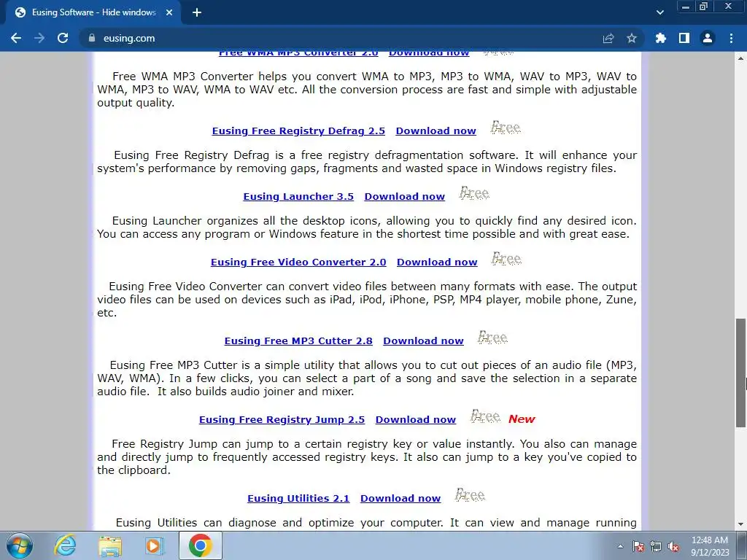The height and width of the screenshot is (560, 747).
Task: Click Free badge beside MP3 Cutter
Action: [492, 337]
